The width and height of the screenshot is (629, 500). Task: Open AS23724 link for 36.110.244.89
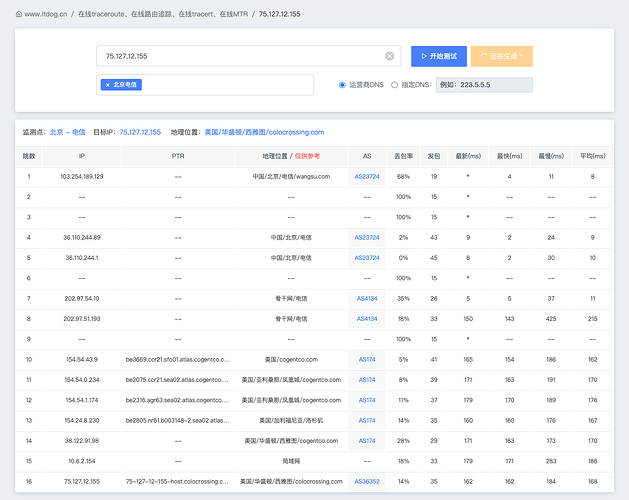(367, 238)
